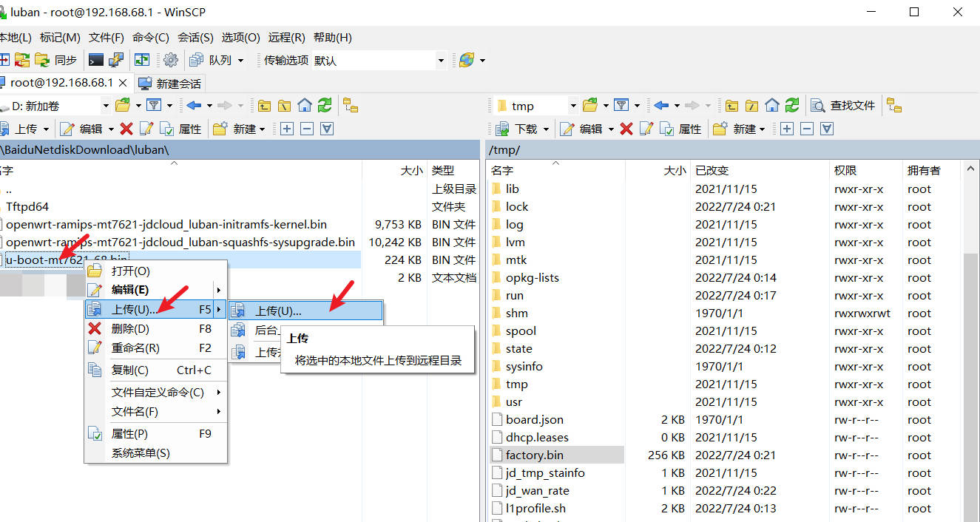
Task: Navigate back in local panel with blue arrow
Action: click(x=195, y=106)
